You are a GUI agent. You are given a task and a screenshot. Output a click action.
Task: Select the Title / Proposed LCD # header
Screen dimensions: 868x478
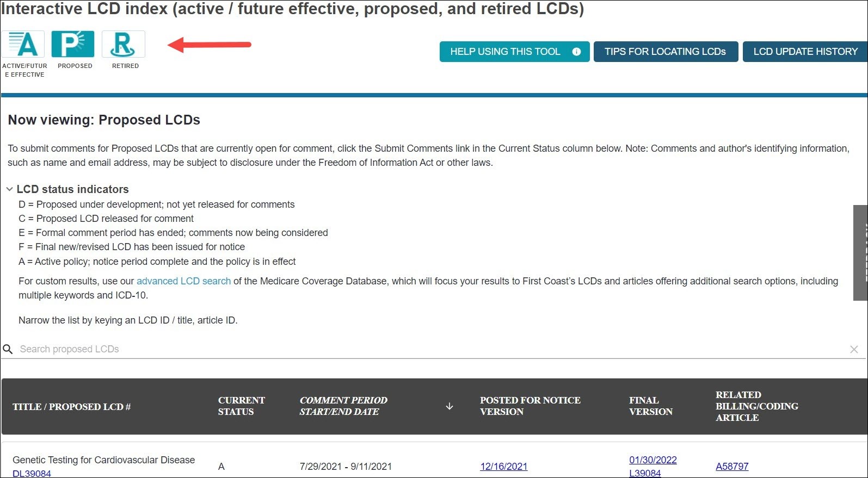pyautogui.click(x=71, y=406)
